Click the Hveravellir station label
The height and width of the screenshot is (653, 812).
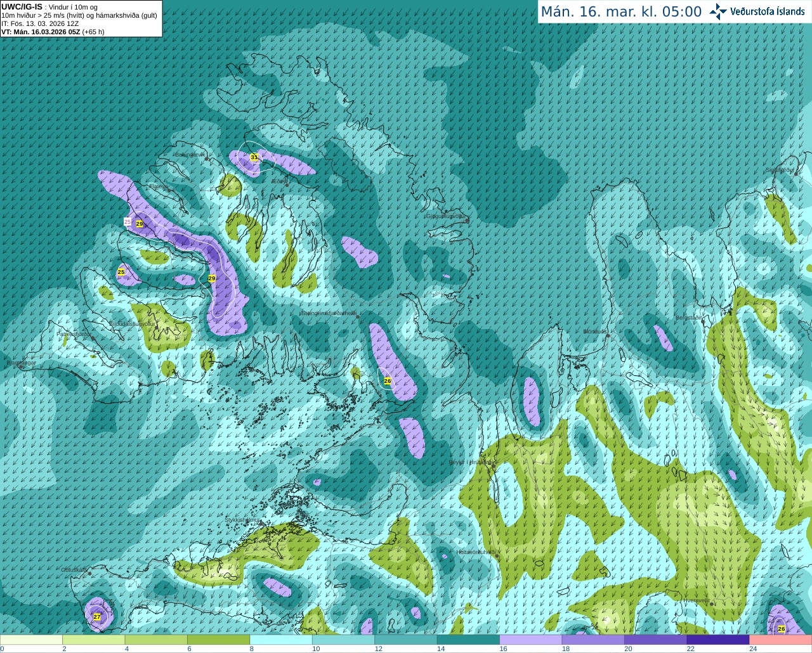pos(696,600)
